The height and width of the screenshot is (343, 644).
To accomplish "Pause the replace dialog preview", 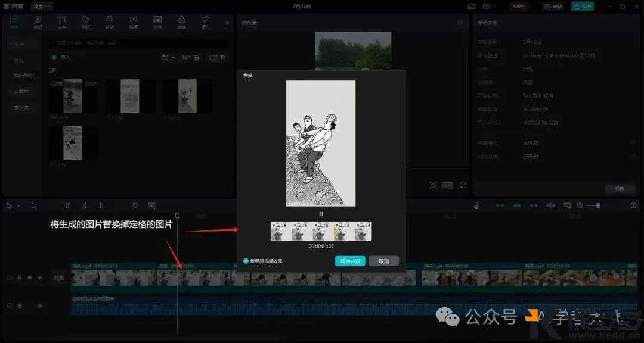I will (321, 214).
